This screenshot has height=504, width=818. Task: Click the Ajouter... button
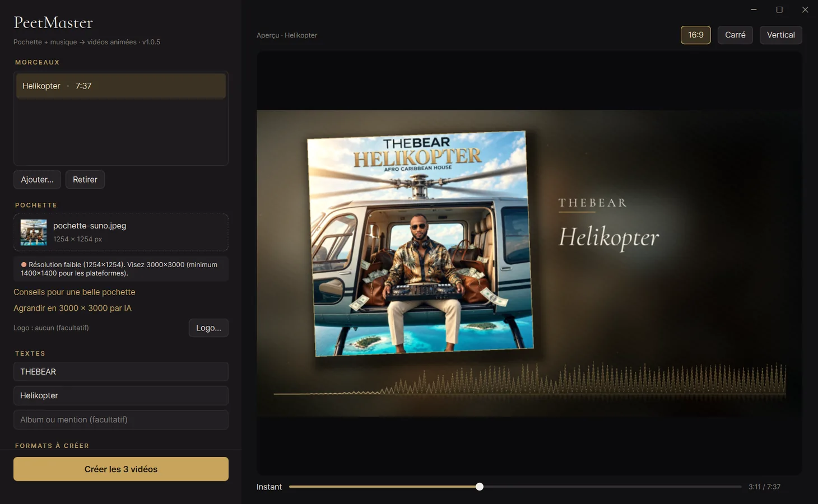point(37,180)
